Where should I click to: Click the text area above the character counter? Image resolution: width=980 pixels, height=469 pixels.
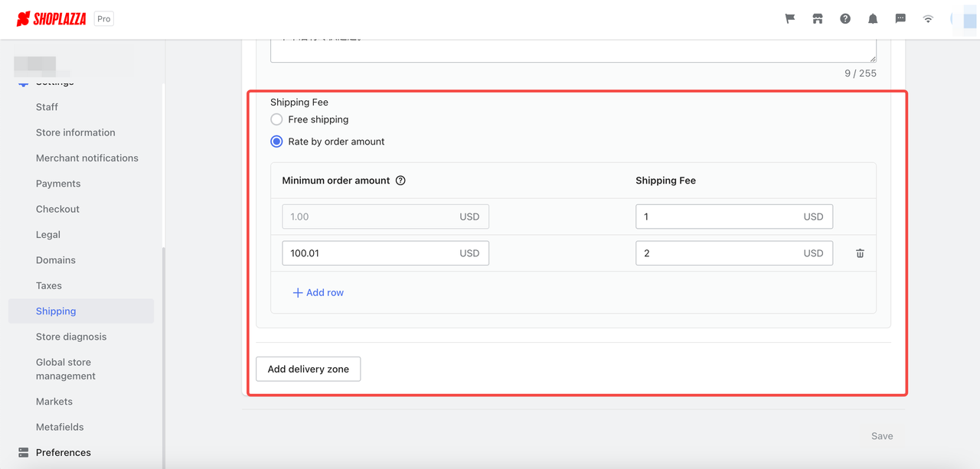pyautogui.click(x=573, y=50)
